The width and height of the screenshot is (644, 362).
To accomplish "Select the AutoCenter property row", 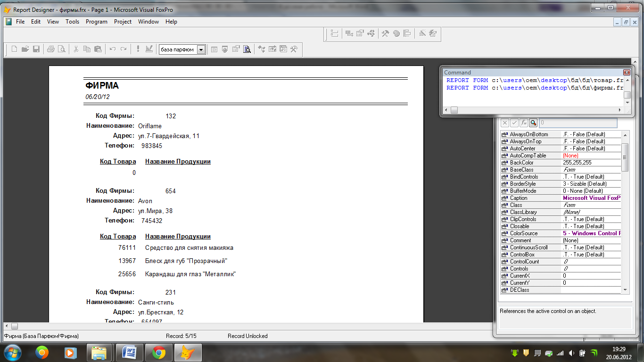I will pos(561,148).
